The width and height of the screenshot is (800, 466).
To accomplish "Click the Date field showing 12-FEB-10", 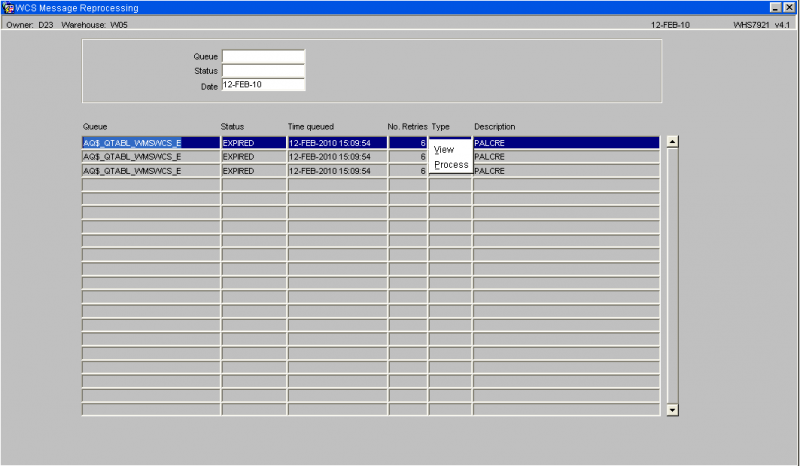I will 263,85.
